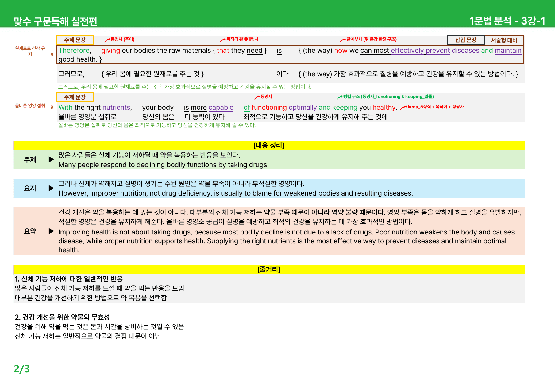The height and width of the screenshot is (392, 555).
Task: Click the '요약' row label
Action: 30,231
